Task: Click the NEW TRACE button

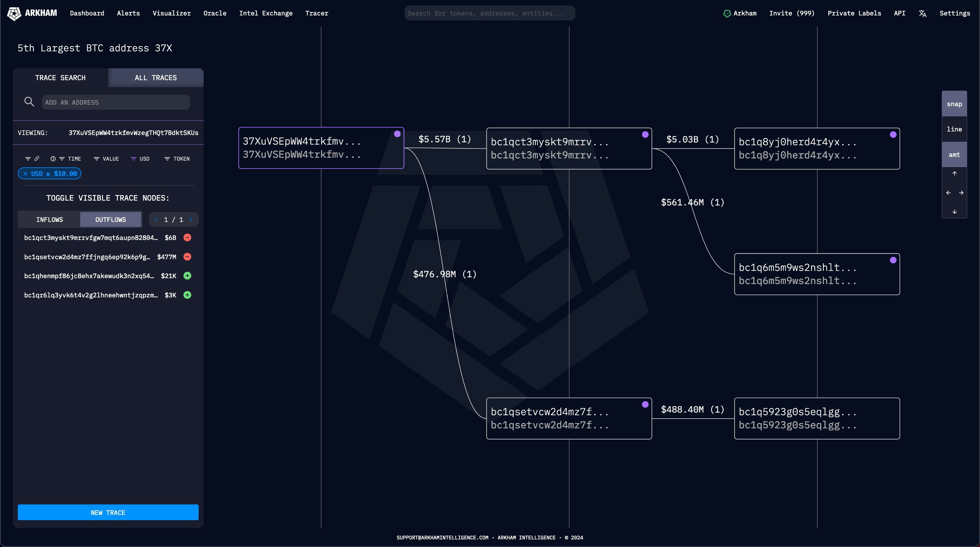Action: (108, 512)
